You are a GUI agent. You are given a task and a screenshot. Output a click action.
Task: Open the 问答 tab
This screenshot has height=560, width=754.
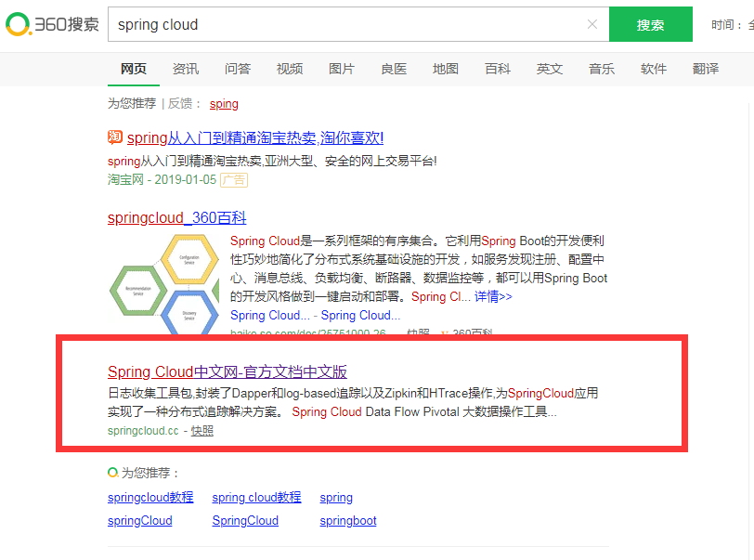[x=238, y=69]
